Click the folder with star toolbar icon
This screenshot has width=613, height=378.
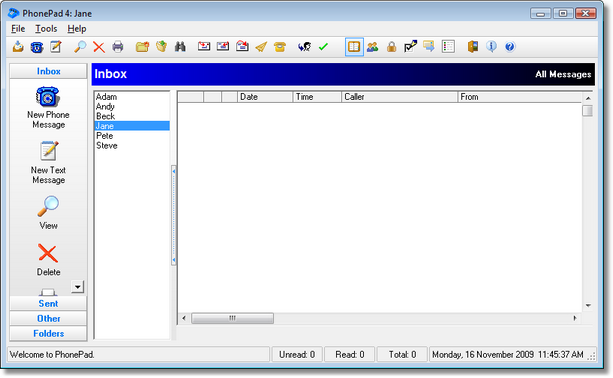coord(142,47)
